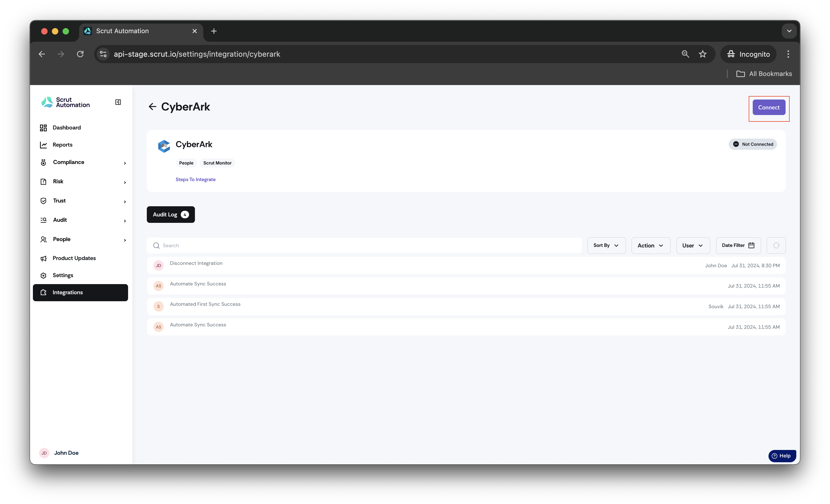The width and height of the screenshot is (830, 504).
Task: Expand the Compliance menu
Action: (x=83, y=162)
